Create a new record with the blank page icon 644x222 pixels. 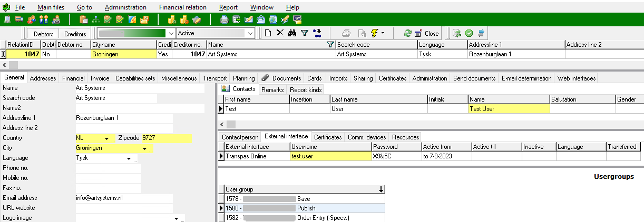pos(268,33)
